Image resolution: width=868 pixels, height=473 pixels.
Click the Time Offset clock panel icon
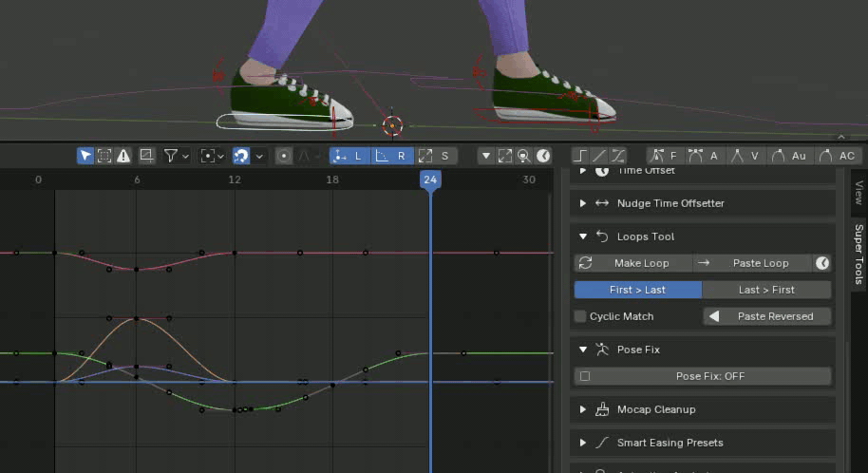point(602,171)
